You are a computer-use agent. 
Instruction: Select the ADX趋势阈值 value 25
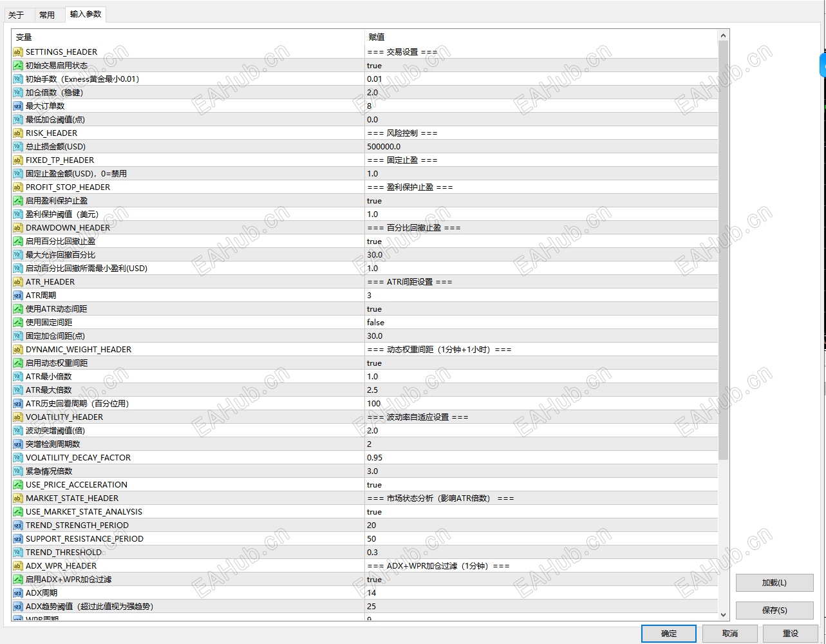pos(371,607)
